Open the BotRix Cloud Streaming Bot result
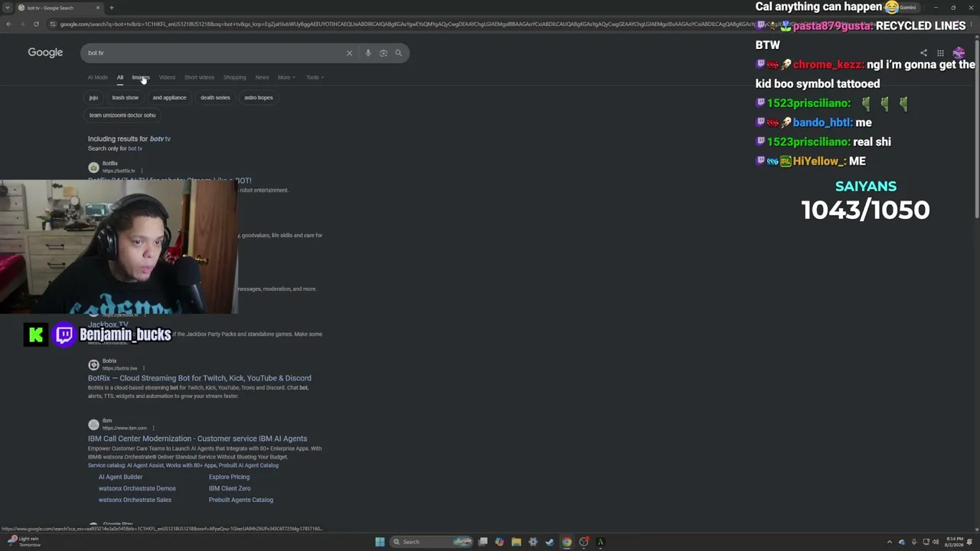Screen dimensions: 980x551 coord(200,378)
